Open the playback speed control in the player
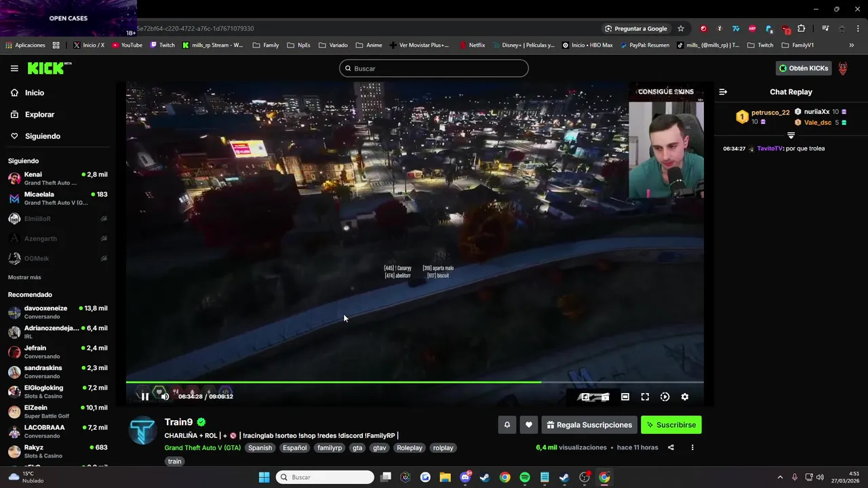The width and height of the screenshot is (868, 488). 665,397
